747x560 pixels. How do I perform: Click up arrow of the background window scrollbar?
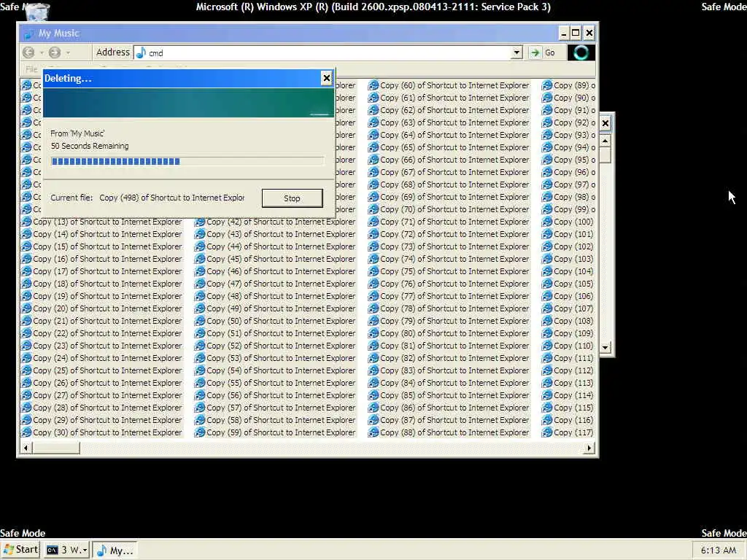(x=605, y=141)
